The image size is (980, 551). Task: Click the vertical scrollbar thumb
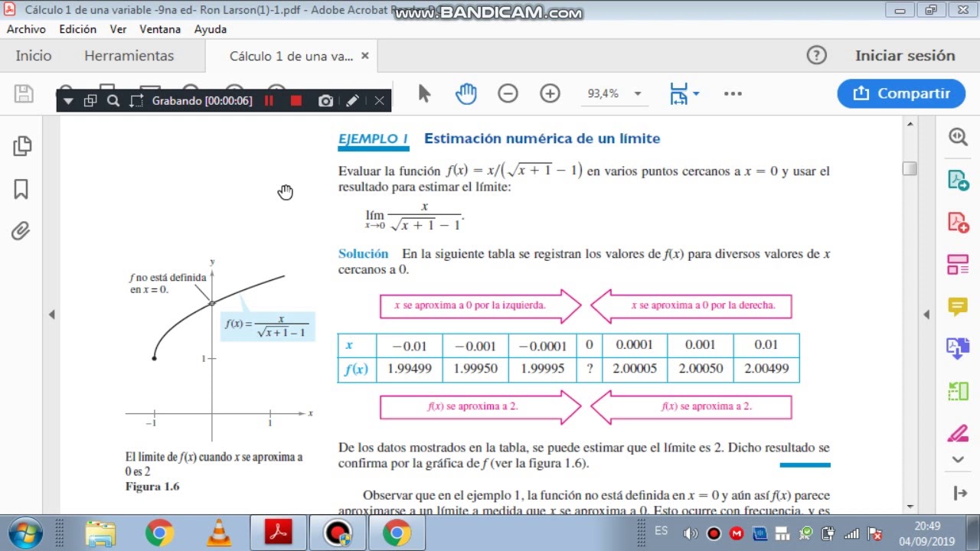pos(910,168)
